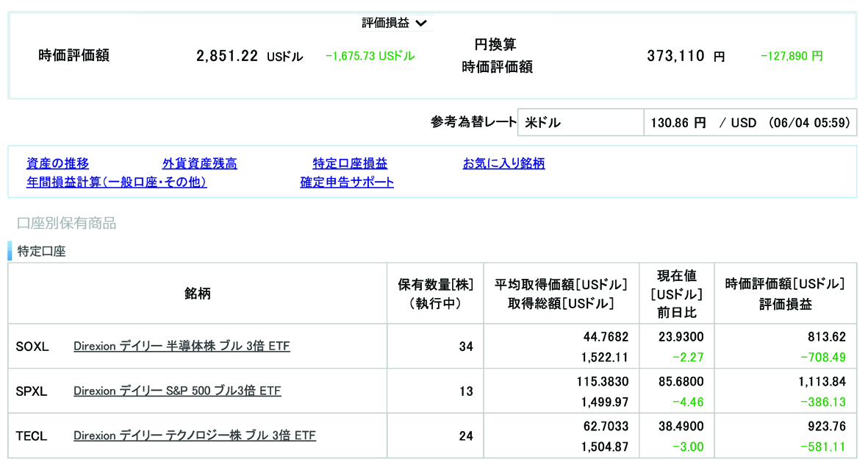
Task: Click TECL unrealized loss -581.11
Action: tap(823, 447)
